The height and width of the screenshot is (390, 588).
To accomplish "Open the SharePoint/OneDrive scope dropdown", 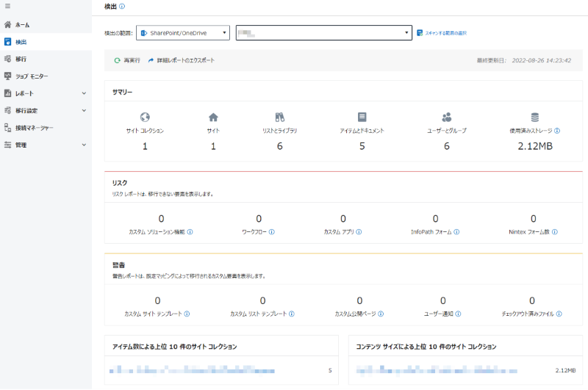I will click(183, 33).
